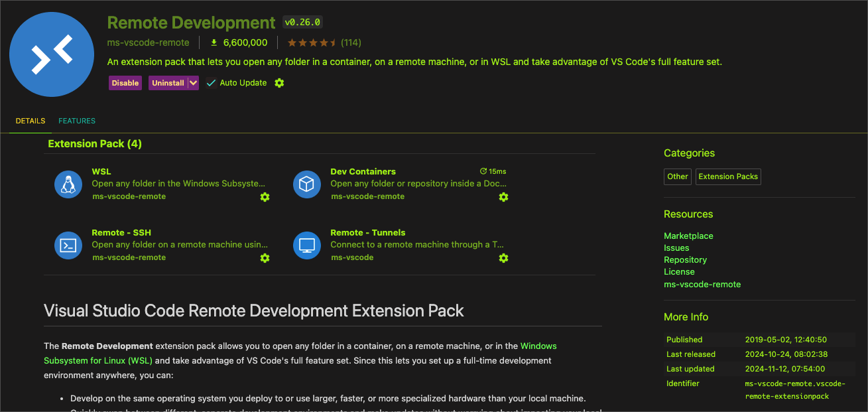Open the Remote - SSH extension title
Viewport: 868px width, 412px height.
point(121,233)
